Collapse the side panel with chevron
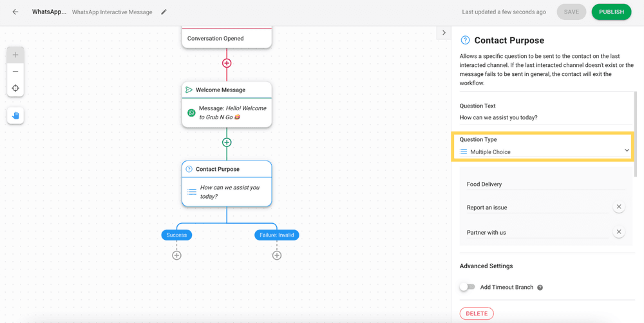This screenshot has width=644, height=323. tap(444, 33)
